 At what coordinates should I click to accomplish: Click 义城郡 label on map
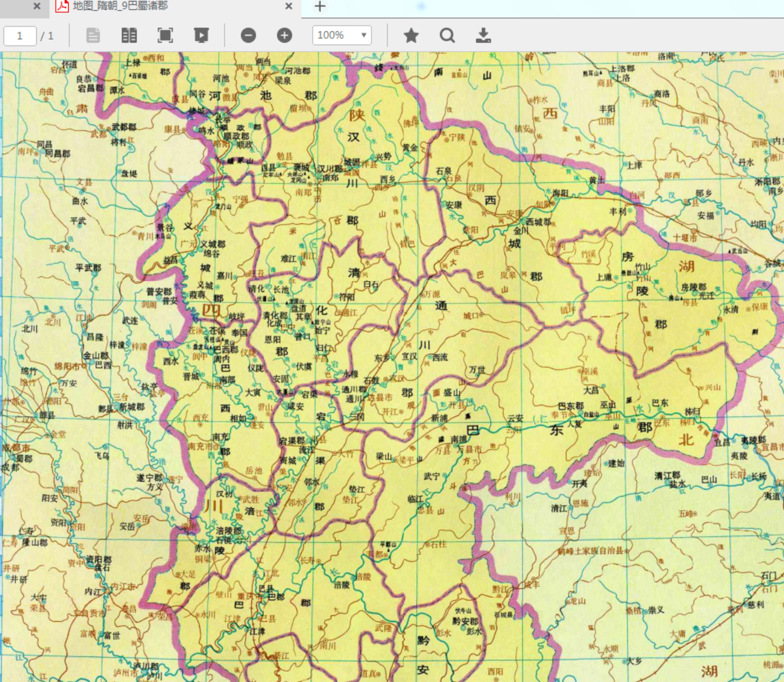pos(213,244)
